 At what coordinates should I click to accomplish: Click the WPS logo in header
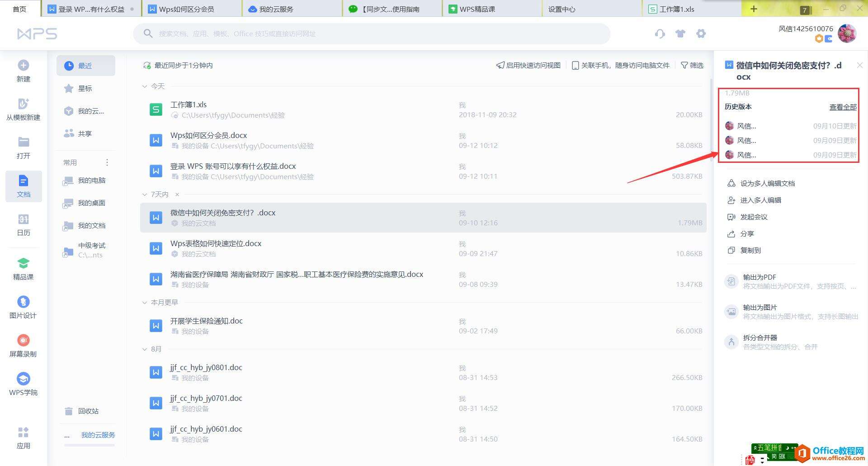[x=37, y=33]
